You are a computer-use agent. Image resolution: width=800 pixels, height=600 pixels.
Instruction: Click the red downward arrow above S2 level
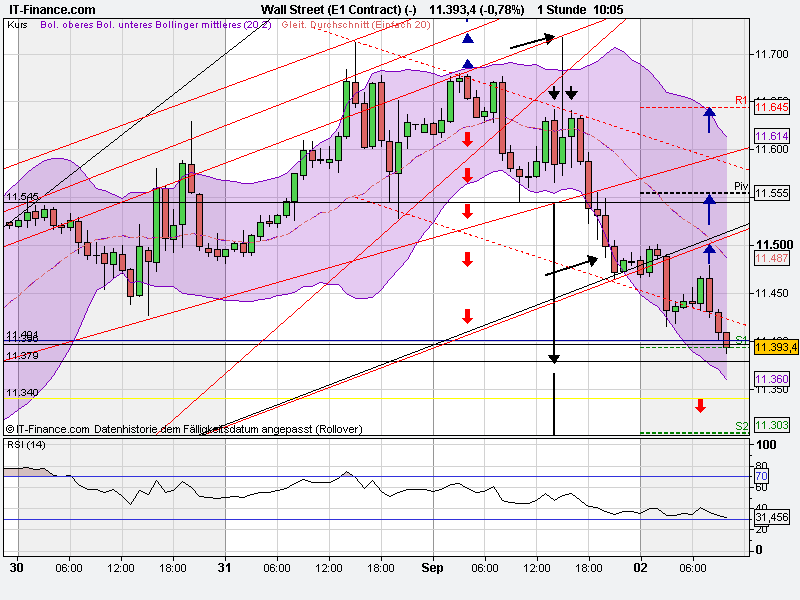pos(699,405)
